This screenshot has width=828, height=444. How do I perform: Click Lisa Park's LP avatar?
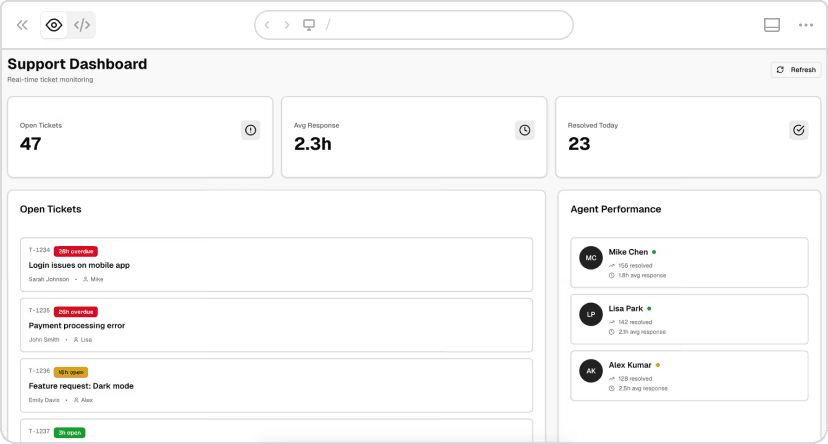point(591,314)
